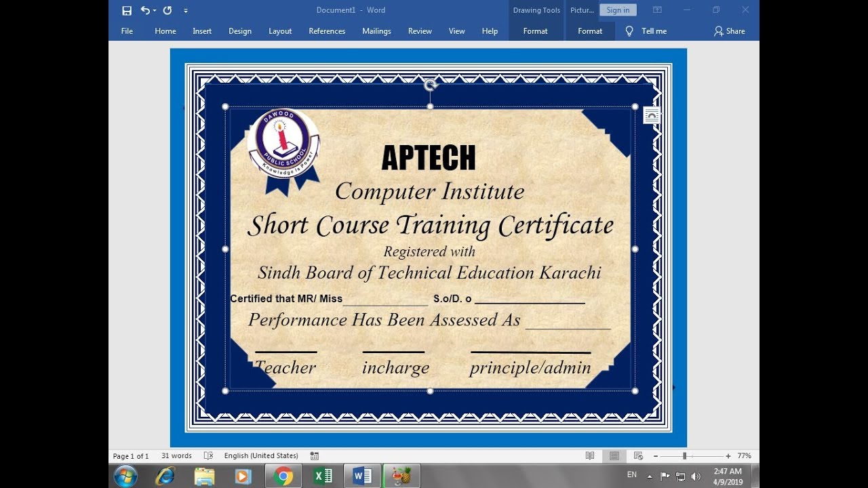868x488 pixels.
Task: Click 'Short Course Training Certificate' title
Action: tap(431, 226)
